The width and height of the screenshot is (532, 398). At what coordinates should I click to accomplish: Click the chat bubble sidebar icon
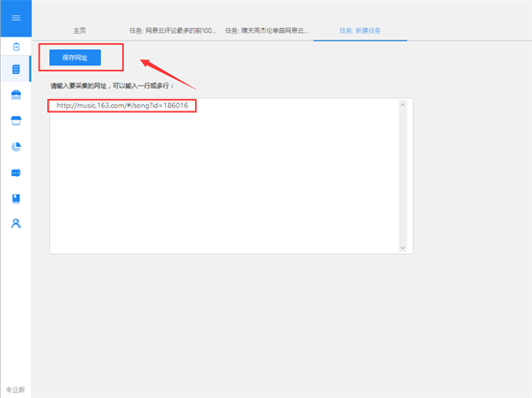click(16, 173)
